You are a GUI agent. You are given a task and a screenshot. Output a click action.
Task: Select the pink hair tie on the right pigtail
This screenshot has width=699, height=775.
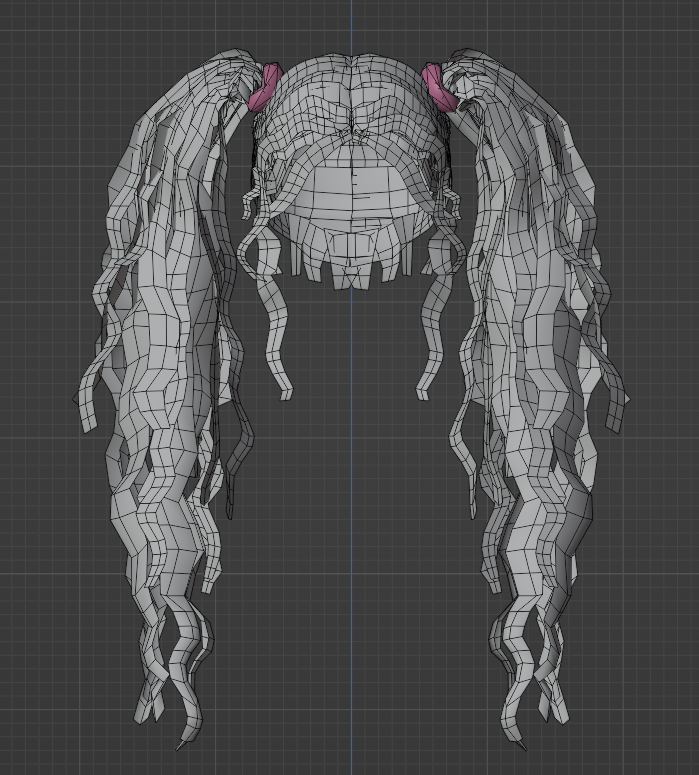(438, 86)
